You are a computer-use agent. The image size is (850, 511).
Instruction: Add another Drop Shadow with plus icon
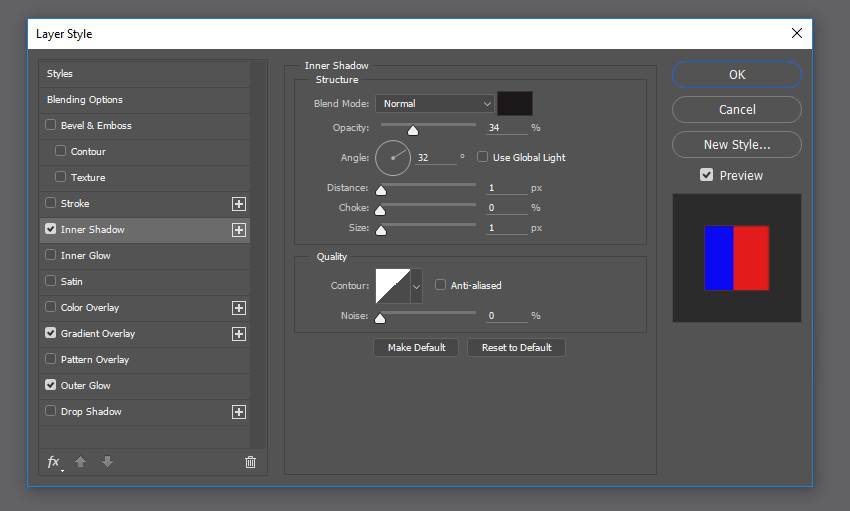239,412
